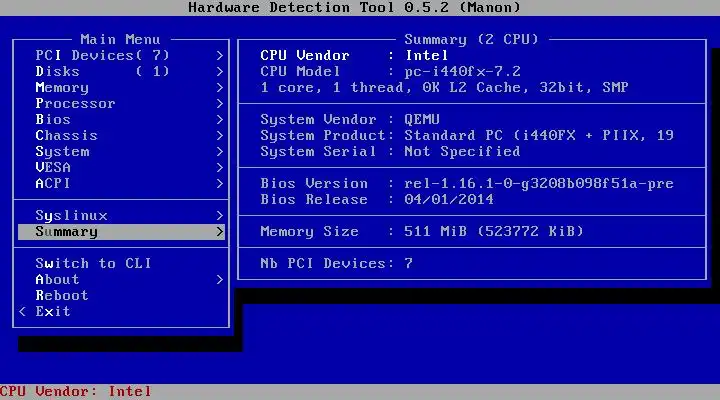Click the back arrow beside Exit
Screen dimensions: 720x400
coord(22,312)
